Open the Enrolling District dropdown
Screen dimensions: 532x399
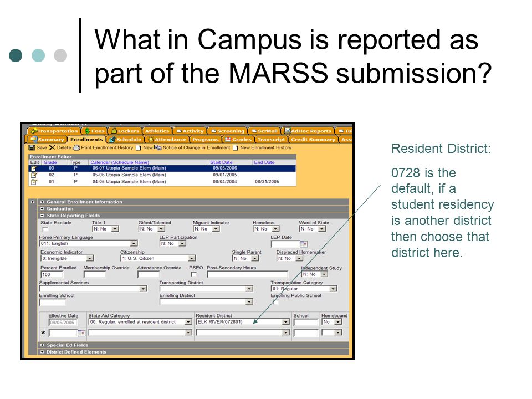tap(249, 301)
